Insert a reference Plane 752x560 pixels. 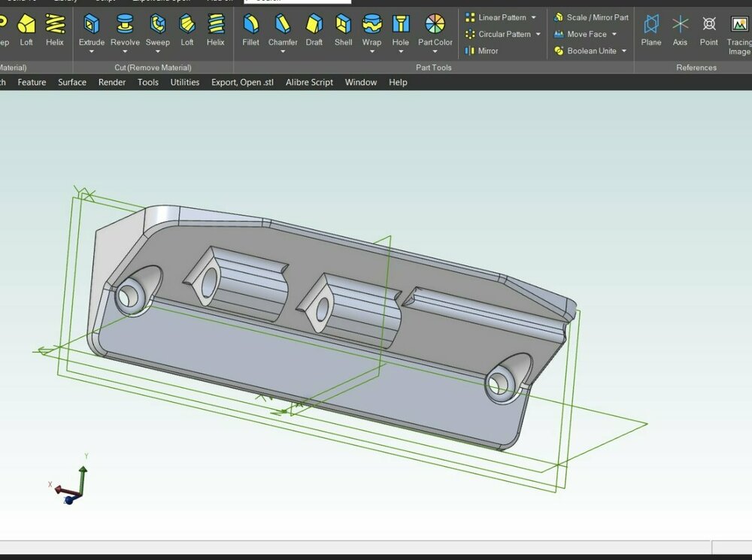pos(651,30)
